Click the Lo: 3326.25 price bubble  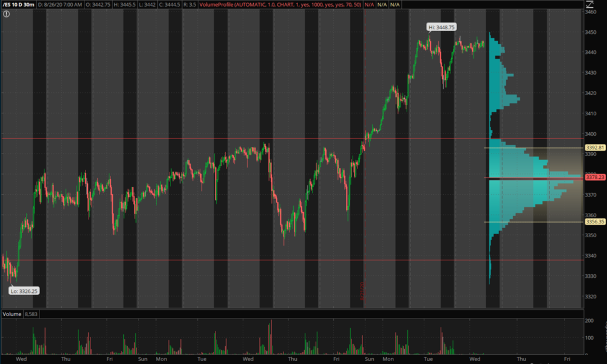(x=24, y=291)
